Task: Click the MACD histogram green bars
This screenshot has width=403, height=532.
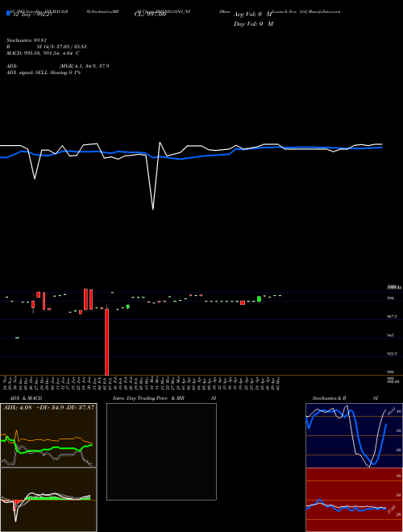Action: click(x=58, y=498)
